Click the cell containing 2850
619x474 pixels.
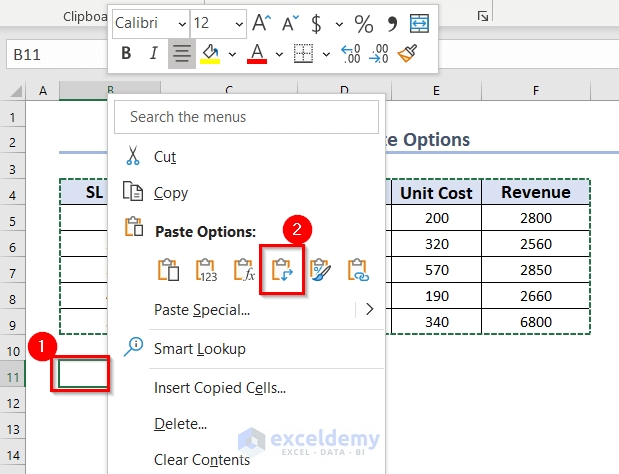pyautogui.click(x=536, y=270)
